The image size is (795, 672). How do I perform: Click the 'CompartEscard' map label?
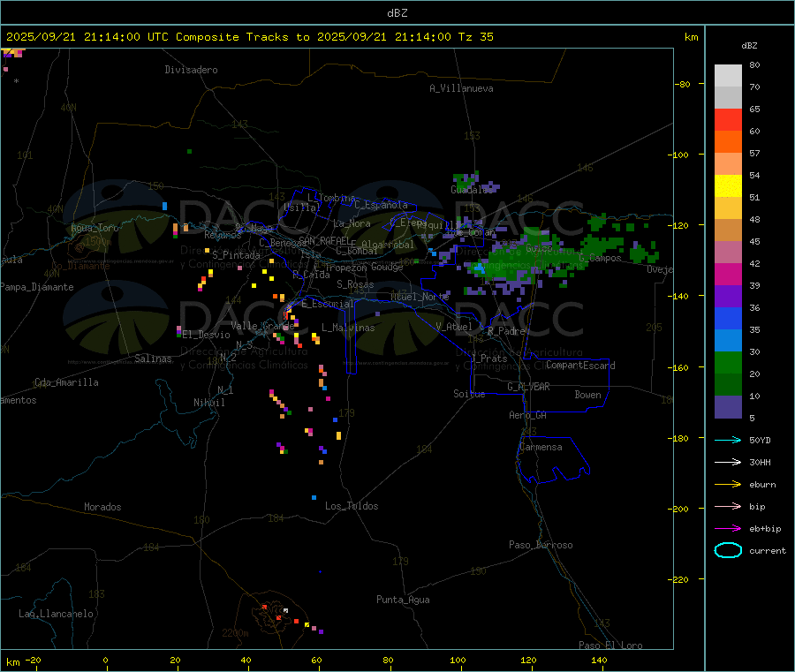click(580, 366)
